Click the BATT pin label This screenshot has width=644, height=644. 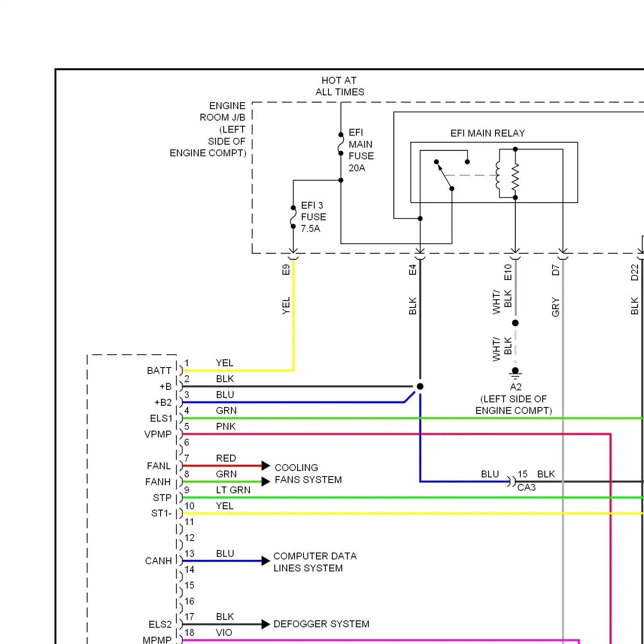[x=159, y=371]
